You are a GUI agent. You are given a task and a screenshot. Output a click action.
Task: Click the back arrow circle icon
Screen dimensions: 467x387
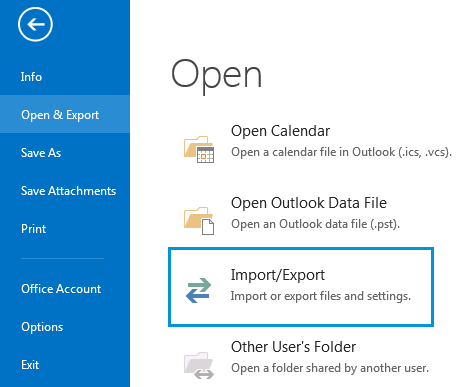click(35, 24)
